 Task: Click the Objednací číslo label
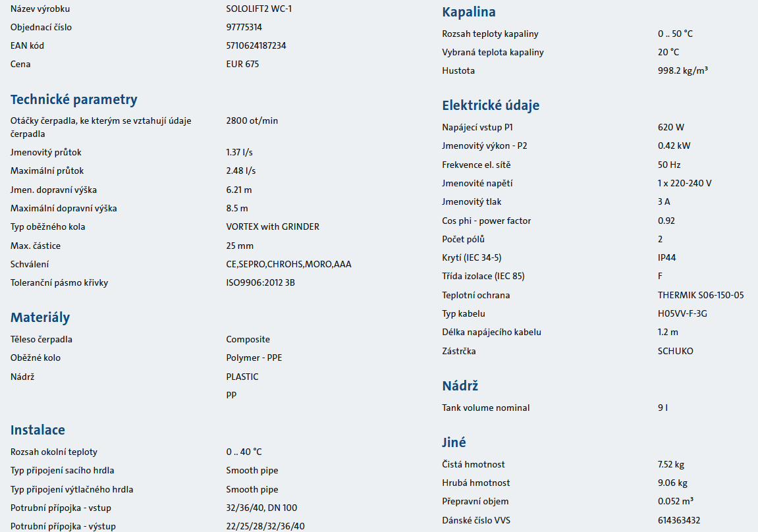tap(41, 27)
